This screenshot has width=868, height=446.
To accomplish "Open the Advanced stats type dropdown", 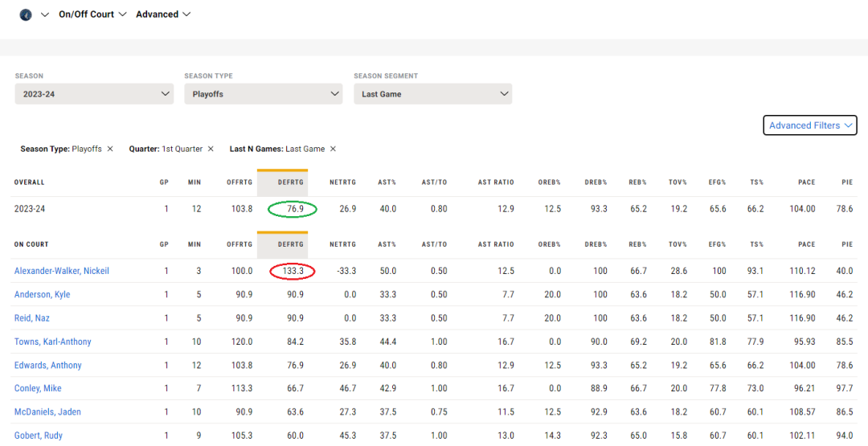I will pos(162,14).
